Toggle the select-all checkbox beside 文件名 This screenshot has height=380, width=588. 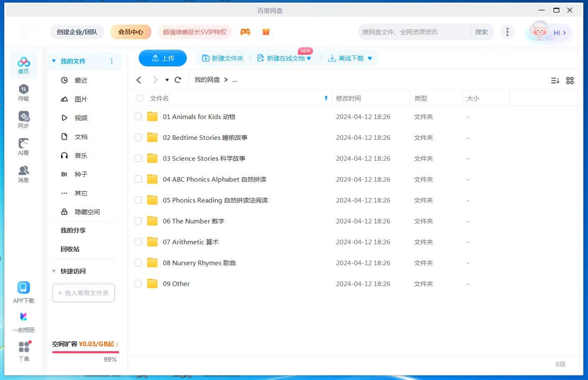[x=140, y=98]
